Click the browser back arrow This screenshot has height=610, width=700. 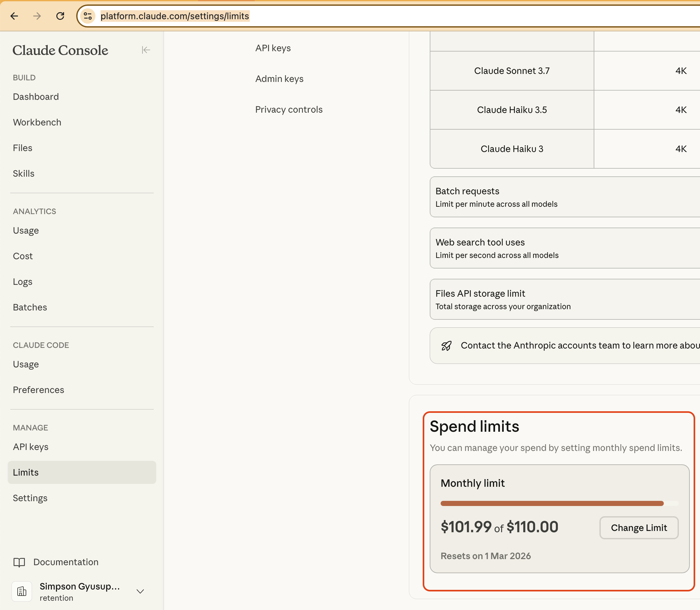pos(14,16)
